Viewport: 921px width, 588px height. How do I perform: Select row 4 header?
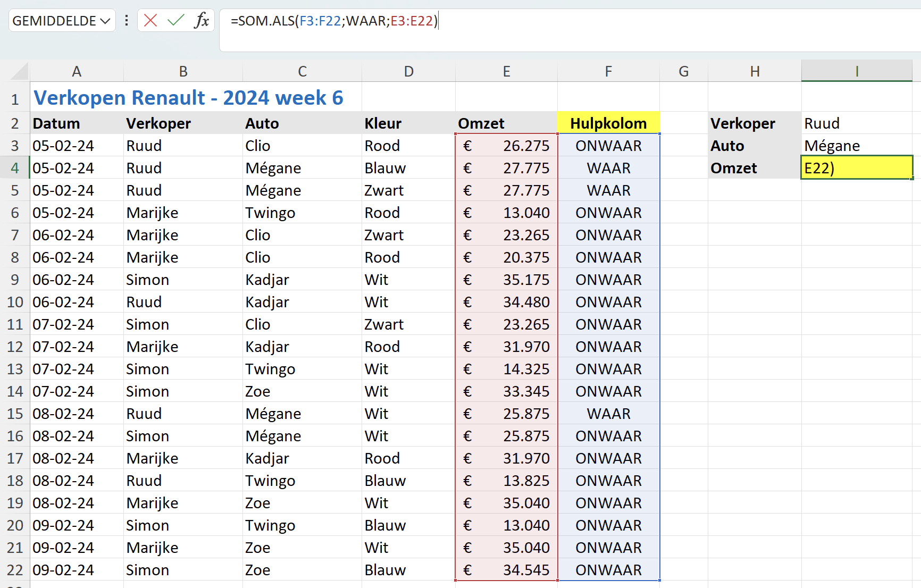pyautogui.click(x=15, y=168)
